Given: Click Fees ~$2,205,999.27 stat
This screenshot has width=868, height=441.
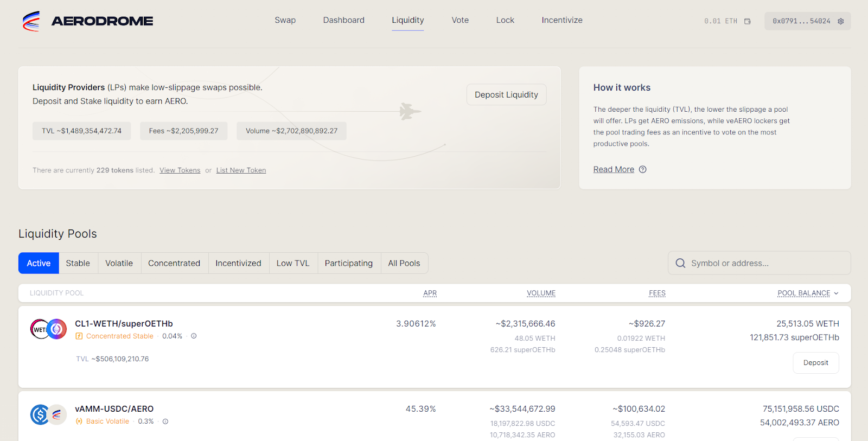Looking at the screenshot, I should pyautogui.click(x=184, y=131).
